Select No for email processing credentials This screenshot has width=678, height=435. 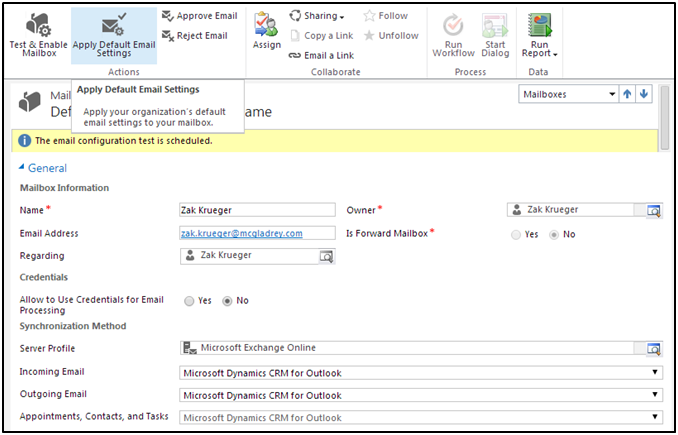227,301
